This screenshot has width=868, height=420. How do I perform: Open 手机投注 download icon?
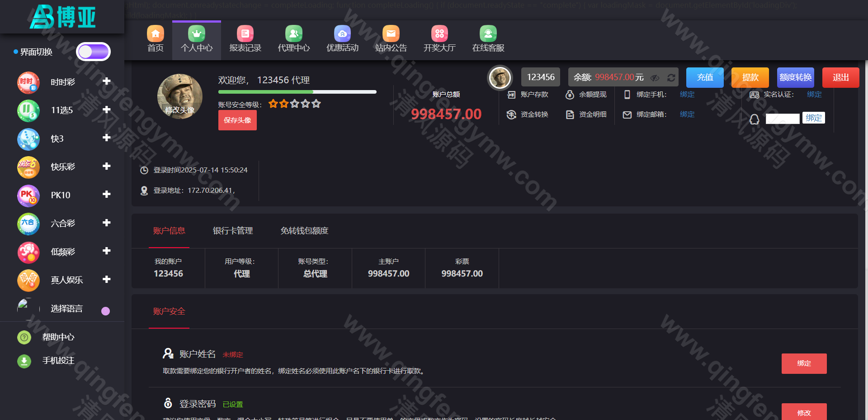(x=24, y=361)
